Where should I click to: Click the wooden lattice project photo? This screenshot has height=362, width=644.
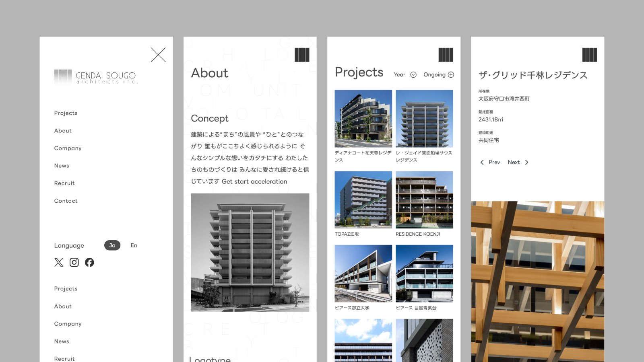(x=538, y=282)
